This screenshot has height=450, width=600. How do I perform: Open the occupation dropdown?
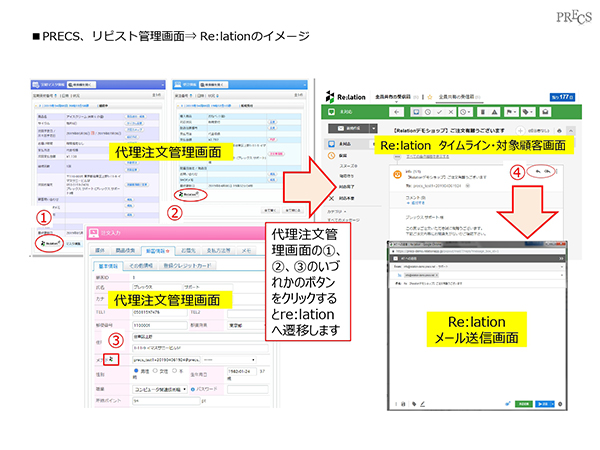pos(160,390)
